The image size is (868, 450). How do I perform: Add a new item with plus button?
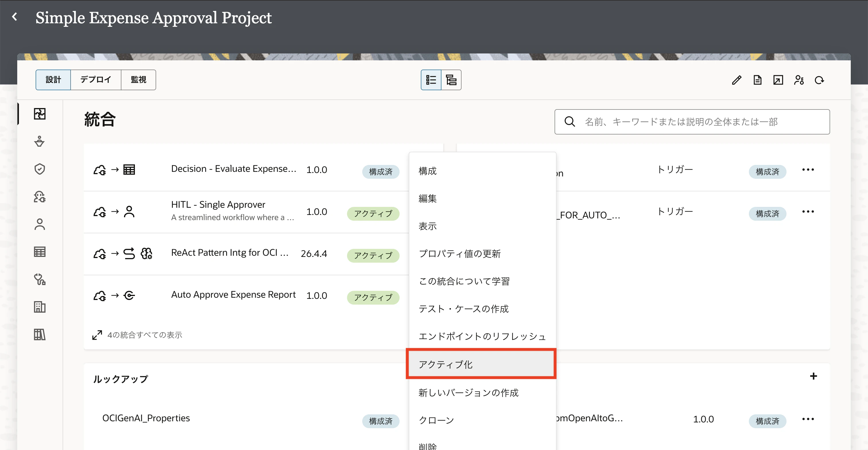click(813, 376)
